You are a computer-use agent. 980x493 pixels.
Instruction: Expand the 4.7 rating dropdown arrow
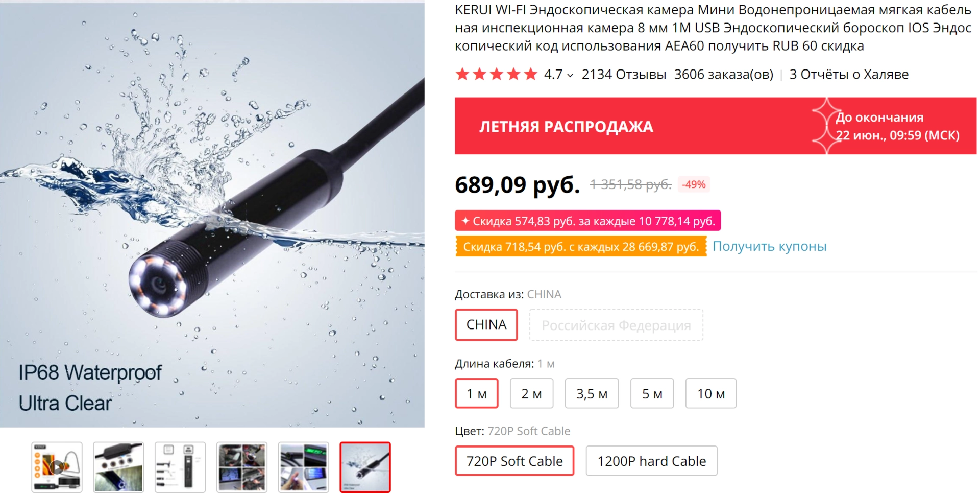pos(570,75)
